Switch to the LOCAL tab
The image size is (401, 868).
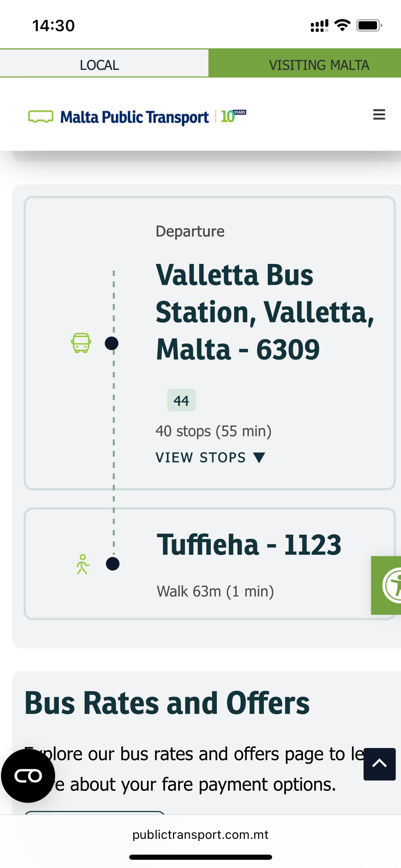[x=99, y=65]
